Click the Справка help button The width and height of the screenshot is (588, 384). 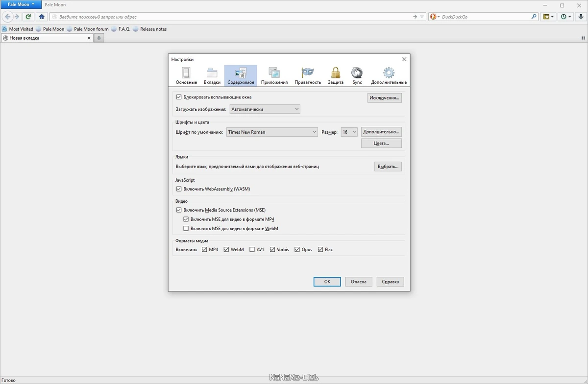(x=391, y=282)
